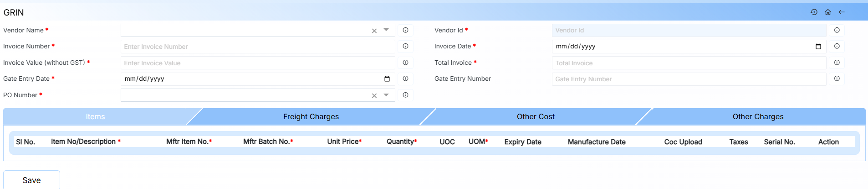This screenshot has width=868, height=189.
Task: Click info icon beside Total Invoice field
Action: [837, 63]
